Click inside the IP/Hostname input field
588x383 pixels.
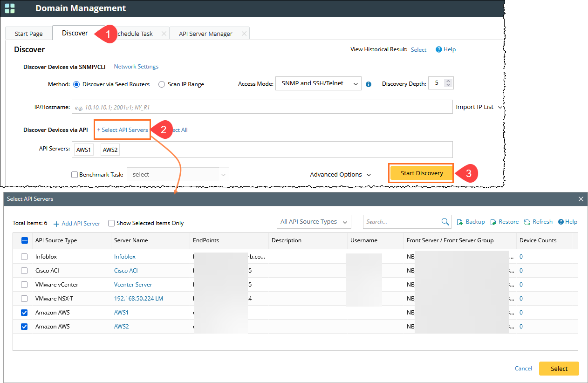[x=261, y=107]
